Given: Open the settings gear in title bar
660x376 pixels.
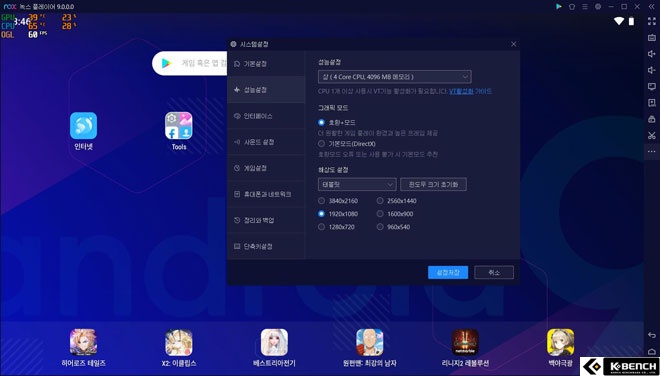Looking at the screenshot, I should tap(598, 6).
